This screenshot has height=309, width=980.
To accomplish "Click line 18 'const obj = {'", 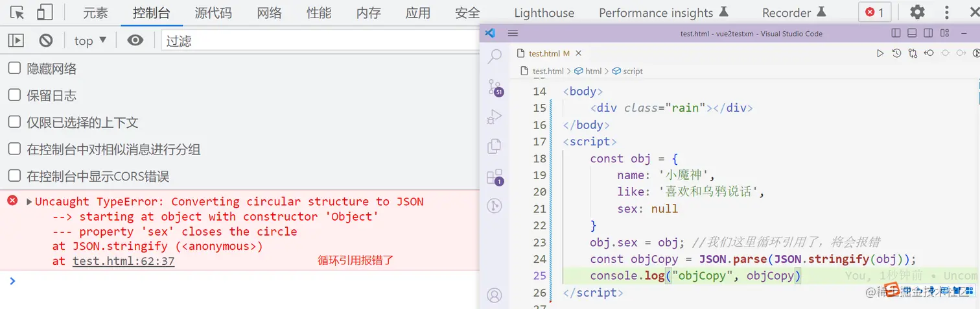I will [634, 158].
